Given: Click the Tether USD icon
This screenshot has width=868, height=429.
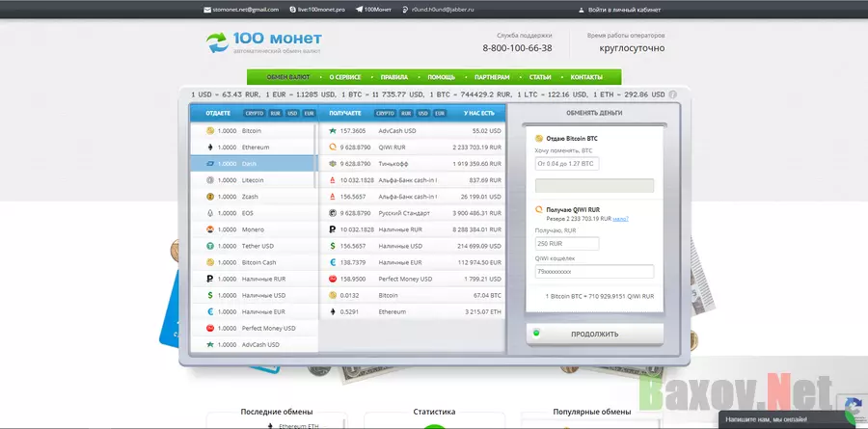Looking at the screenshot, I should point(210,246).
